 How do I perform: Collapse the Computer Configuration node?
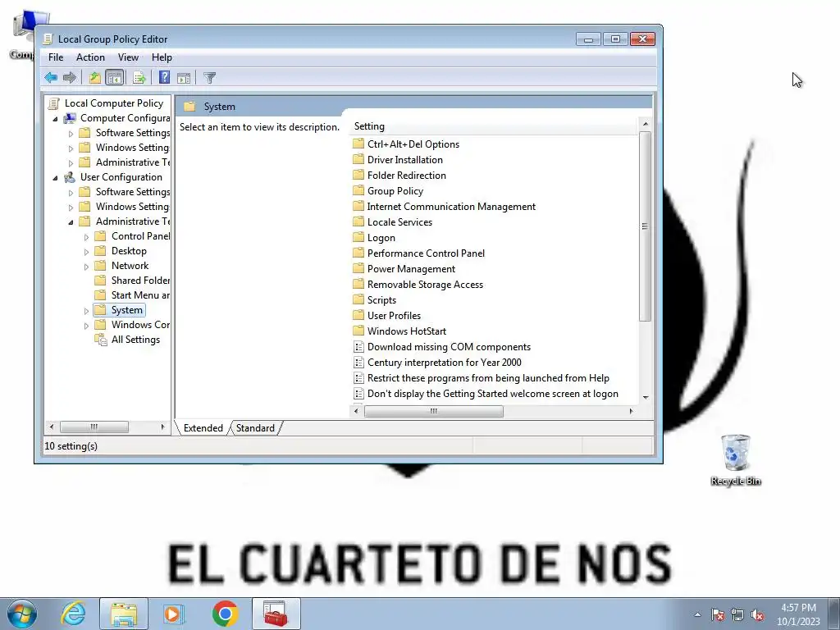pos(55,119)
